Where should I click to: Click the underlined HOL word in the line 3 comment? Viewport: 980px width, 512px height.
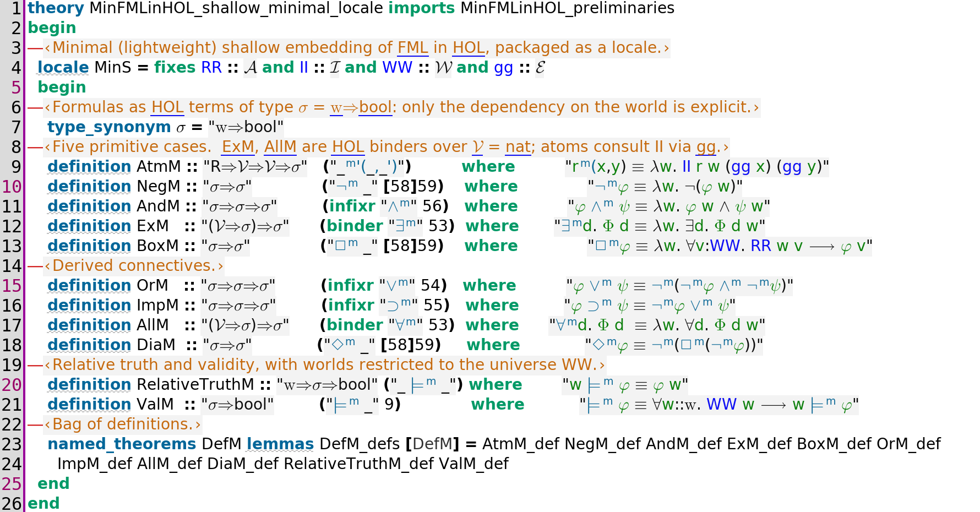(x=469, y=48)
